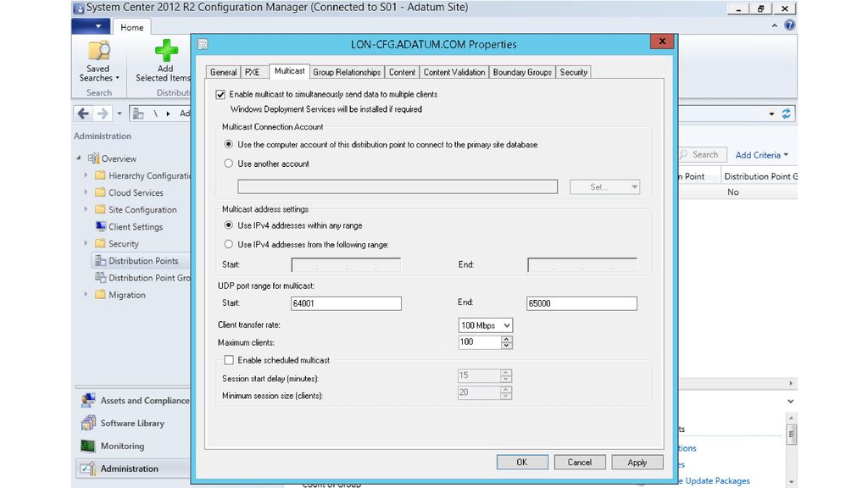Collapse the ribbon with the up chevron
The image size is (868, 488).
(x=775, y=25)
